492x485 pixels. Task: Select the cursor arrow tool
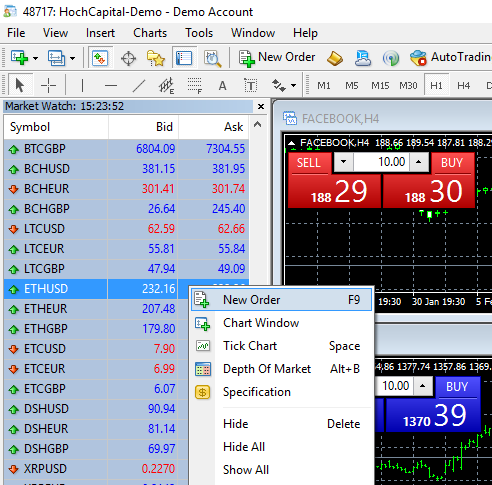click(x=20, y=86)
